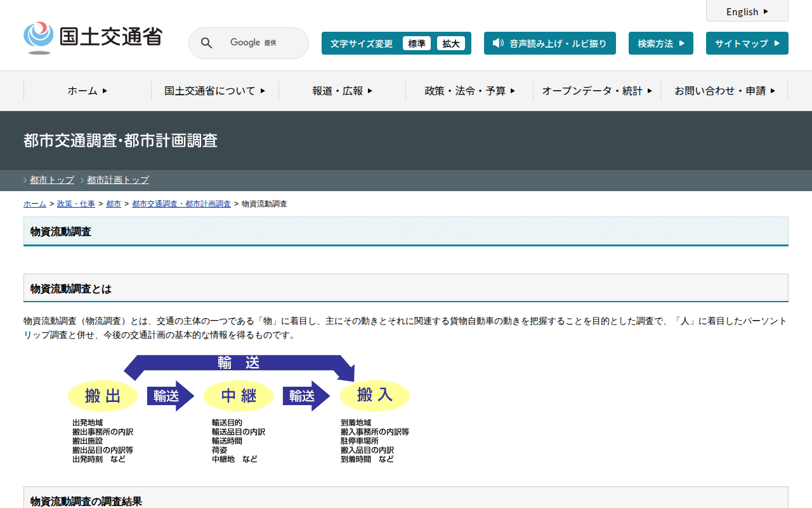The height and width of the screenshot is (508, 812).
Task: Set text size to 標準
Action: [417, 43]
